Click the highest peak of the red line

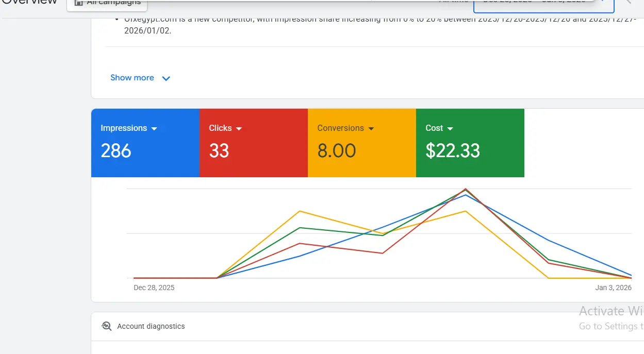coord(466,189)
